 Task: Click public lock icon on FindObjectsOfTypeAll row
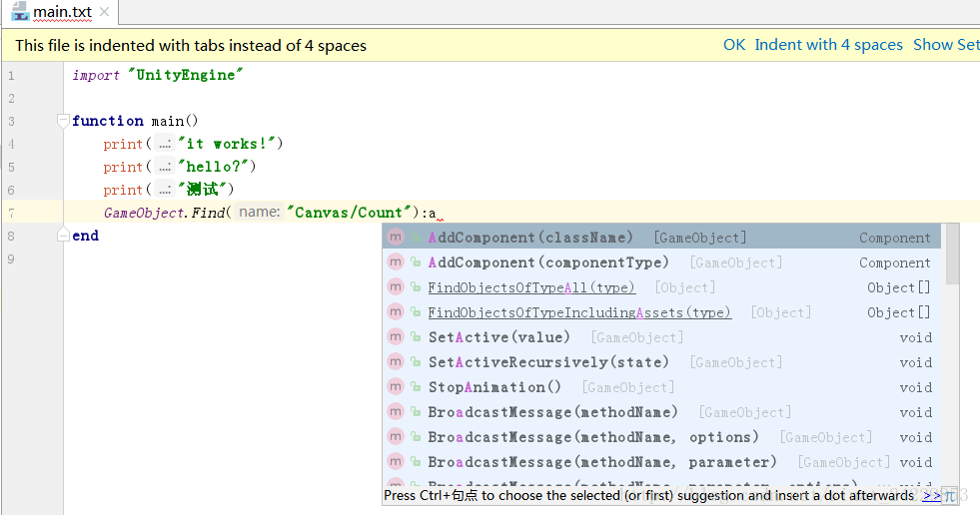(x=416, y=287)
